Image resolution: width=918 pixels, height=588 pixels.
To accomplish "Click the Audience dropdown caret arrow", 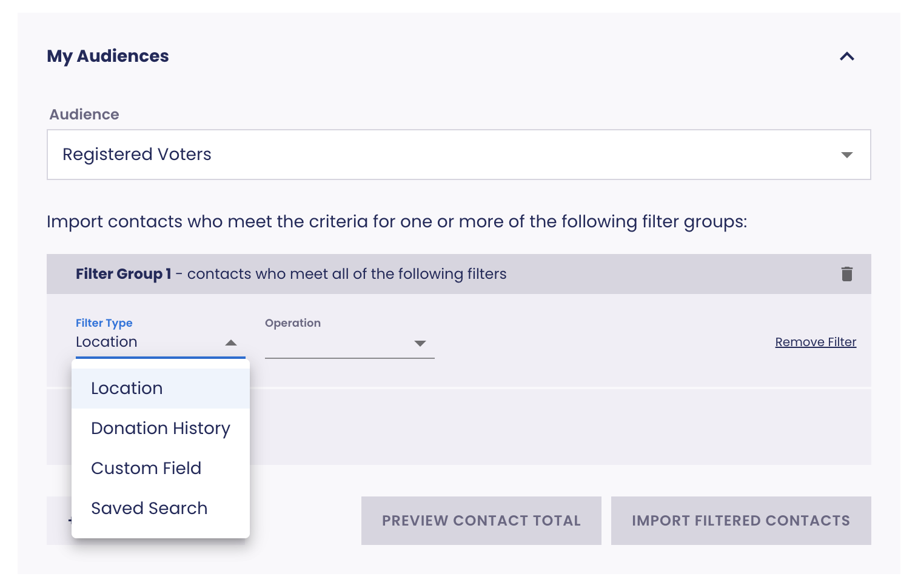I will (x=846, y=155).
